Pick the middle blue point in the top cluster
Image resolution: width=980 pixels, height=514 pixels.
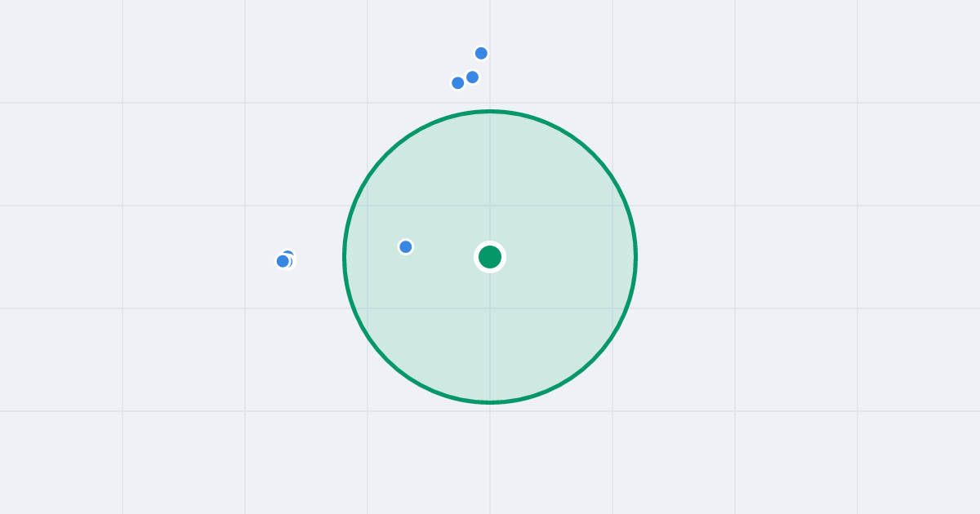472,78
